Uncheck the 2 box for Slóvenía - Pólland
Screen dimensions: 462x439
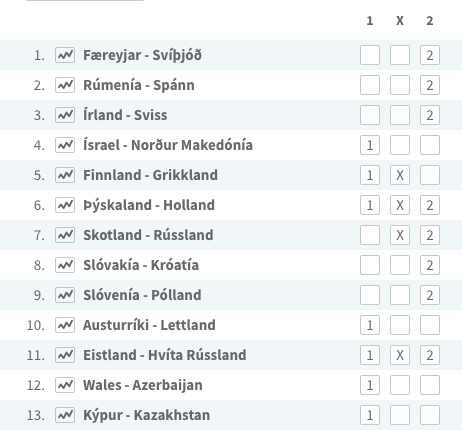click(430, 295)
